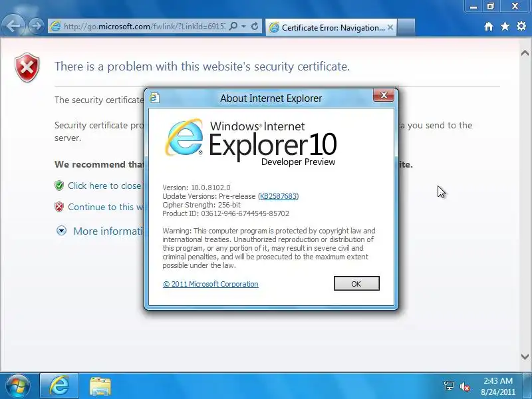The width and height of the screenshot is (532, 399).
Task: Select the Certificate Error: Navigation tab
Action: [331, 27]
